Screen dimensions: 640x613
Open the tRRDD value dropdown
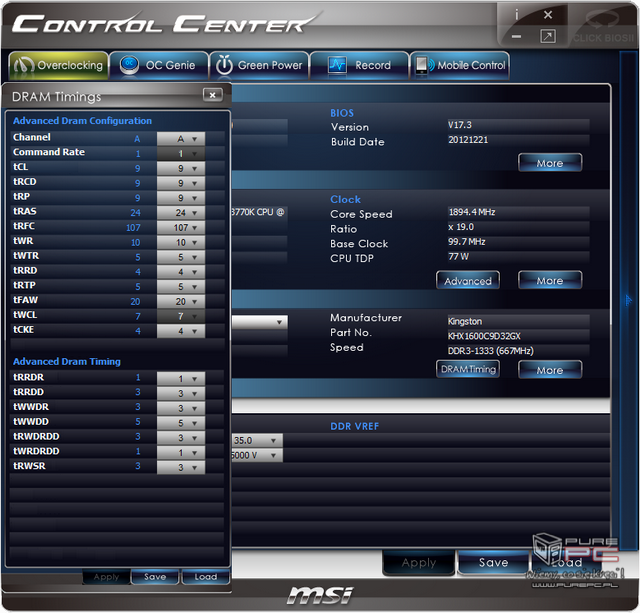181,393
